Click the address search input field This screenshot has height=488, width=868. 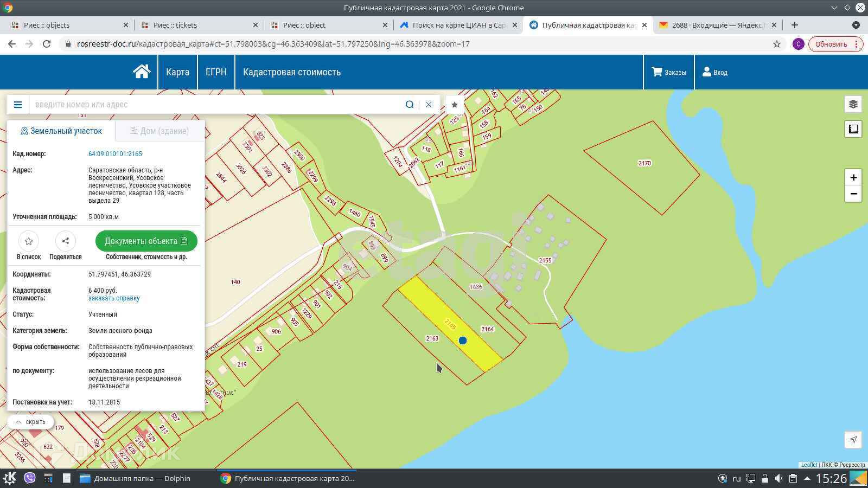[217, 105]
